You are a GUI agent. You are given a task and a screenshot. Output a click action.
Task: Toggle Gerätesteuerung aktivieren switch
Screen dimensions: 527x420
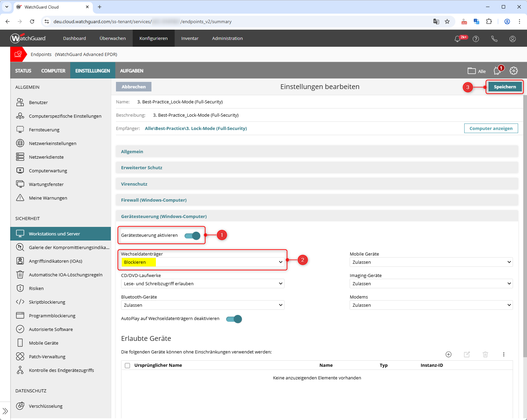tap(192, 236)
